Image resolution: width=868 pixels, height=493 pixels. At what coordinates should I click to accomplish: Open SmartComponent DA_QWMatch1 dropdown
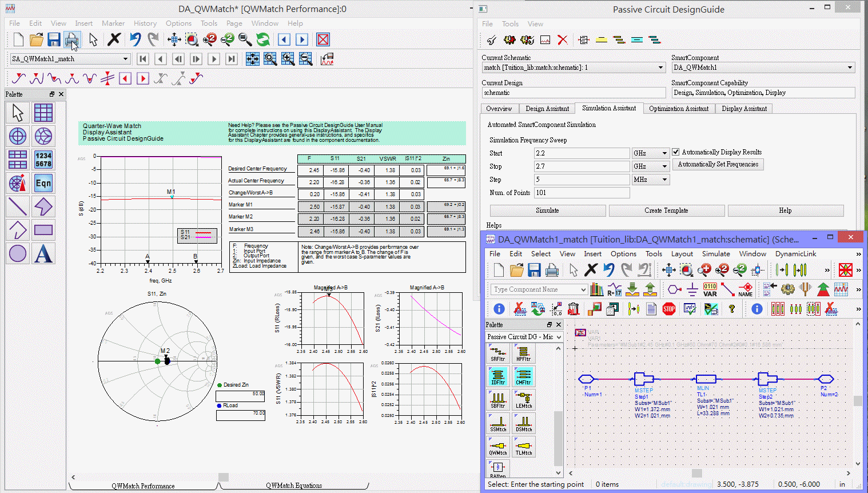(x=850, y=67)
